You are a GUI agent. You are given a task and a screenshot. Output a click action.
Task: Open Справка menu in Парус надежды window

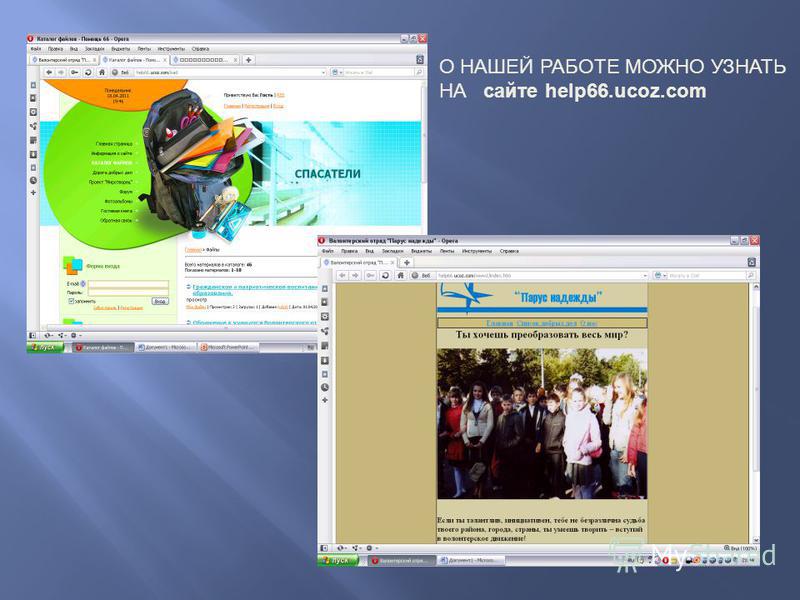(x=509, y=251)
